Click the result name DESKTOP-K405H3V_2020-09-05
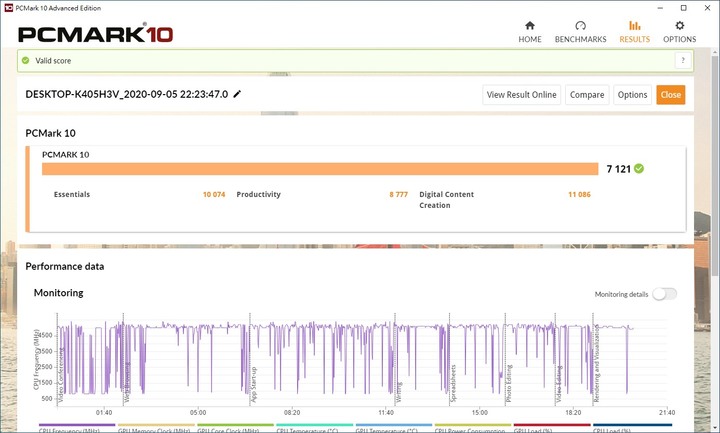 pos(127,94)
